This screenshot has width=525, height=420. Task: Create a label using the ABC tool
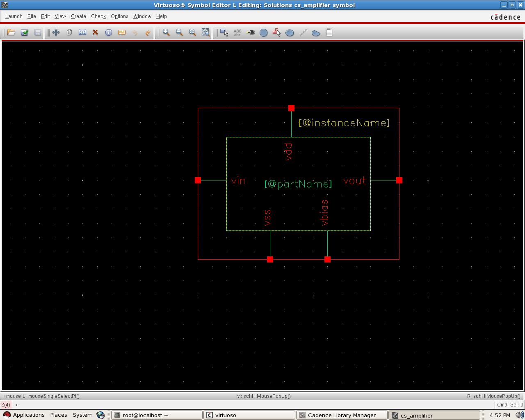237,32
